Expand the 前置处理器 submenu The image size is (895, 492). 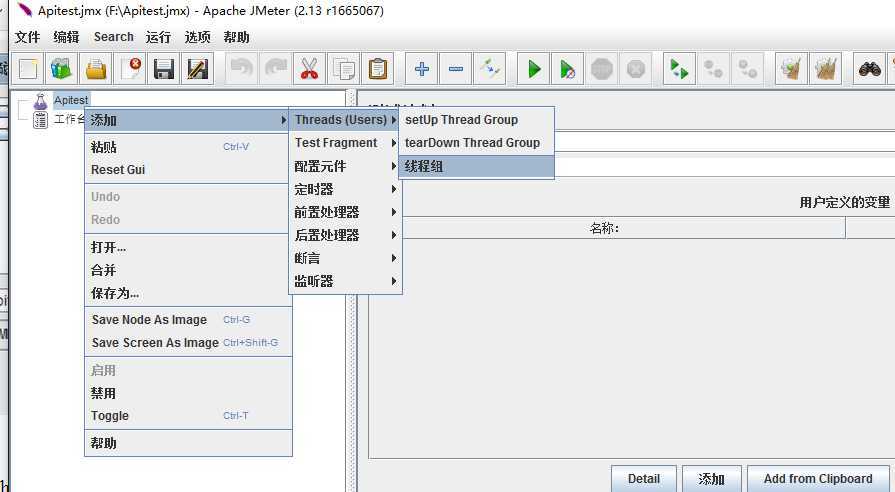tap(345, 212)
